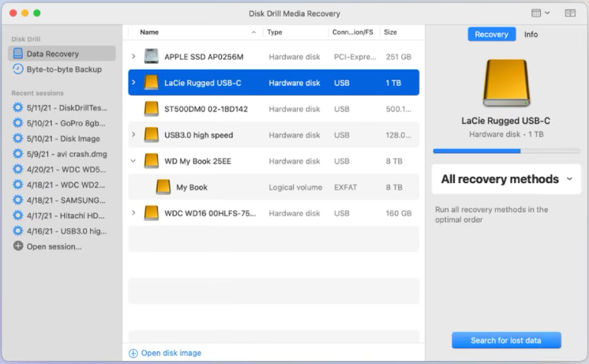Click the LaCie Rugged USB-C drive icon in list
This screenshot has width=589, height=364.
click(x=152, y=83)
